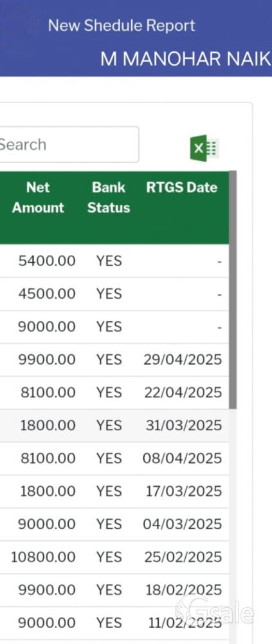This screenshot has width=272, height=644.
Task: Select the highlighted row dated 31/03/2025
Action: click(x=114, y=426)
